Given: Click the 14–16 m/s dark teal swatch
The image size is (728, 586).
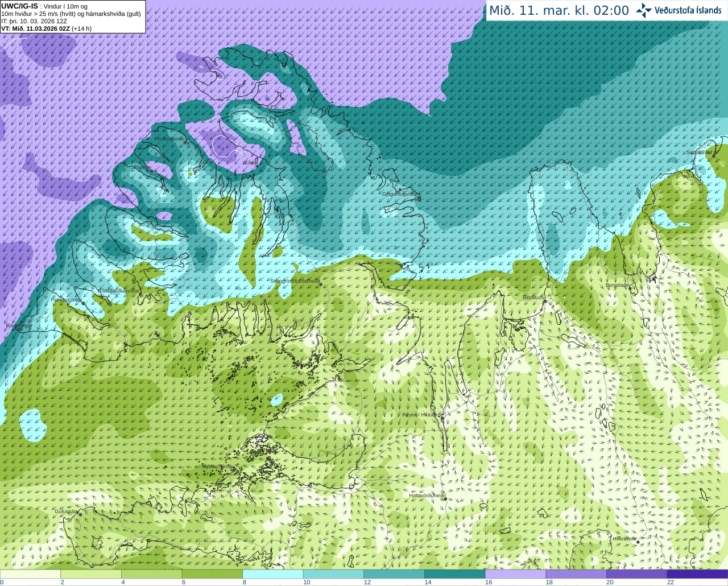Looking at the screenshot, I should [x=454, y=574].
